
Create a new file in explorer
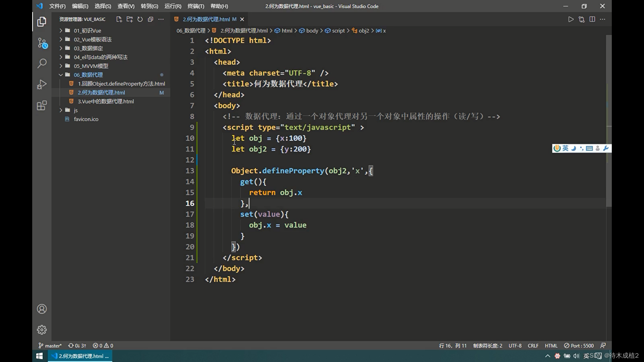click(119, 19)
